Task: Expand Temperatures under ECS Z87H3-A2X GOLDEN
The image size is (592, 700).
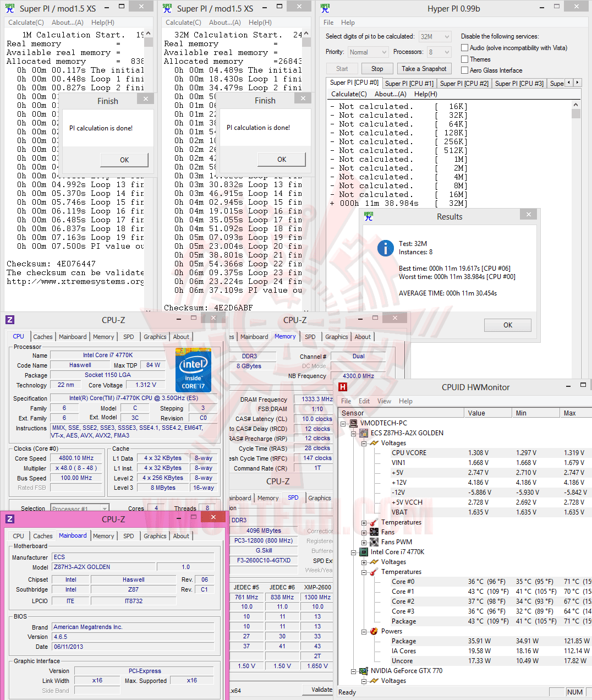Action: (364, 523)
